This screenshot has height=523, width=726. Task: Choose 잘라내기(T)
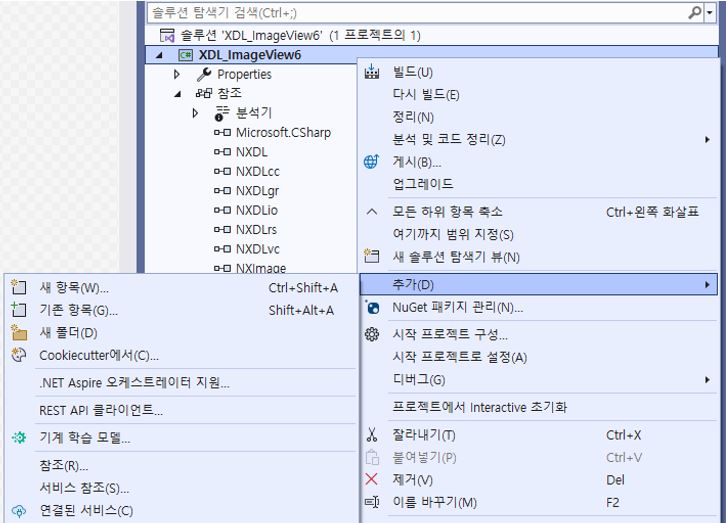click(x=424, y=435)
